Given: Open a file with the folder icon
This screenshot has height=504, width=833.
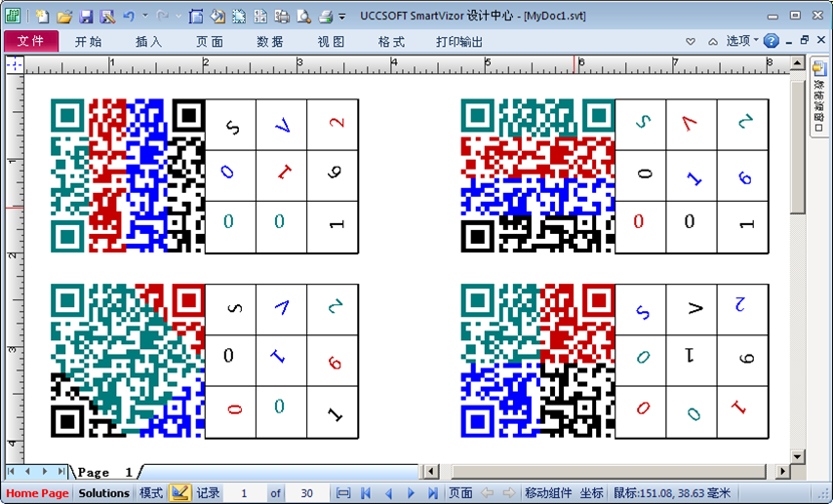Looking at the screenshot, I should (x=64, y=17).
